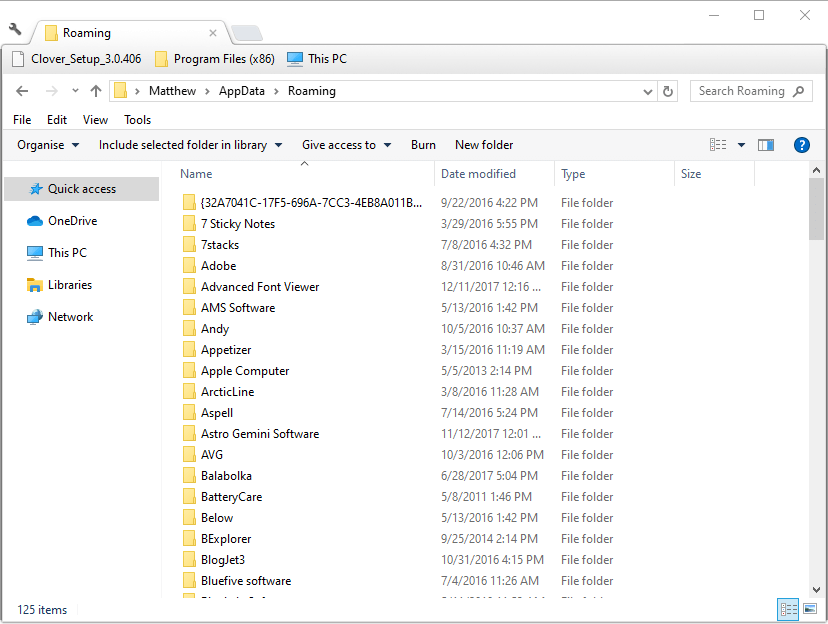Create a New folder
Viewport: 828px width, 624px height.
coord(483,144)
